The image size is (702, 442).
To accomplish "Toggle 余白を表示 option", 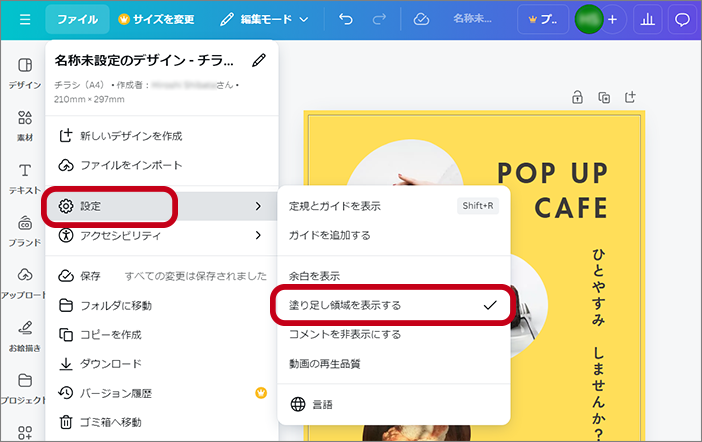I will tap(394, 276).
